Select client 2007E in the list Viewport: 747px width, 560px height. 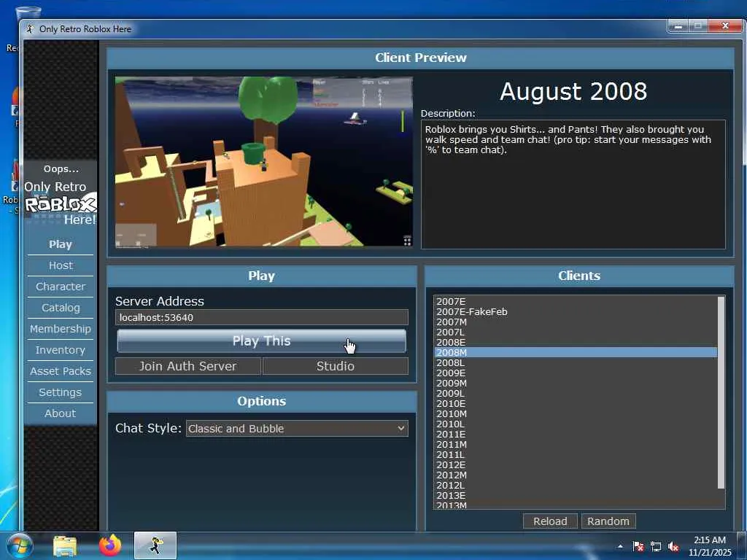pos(576,301)
